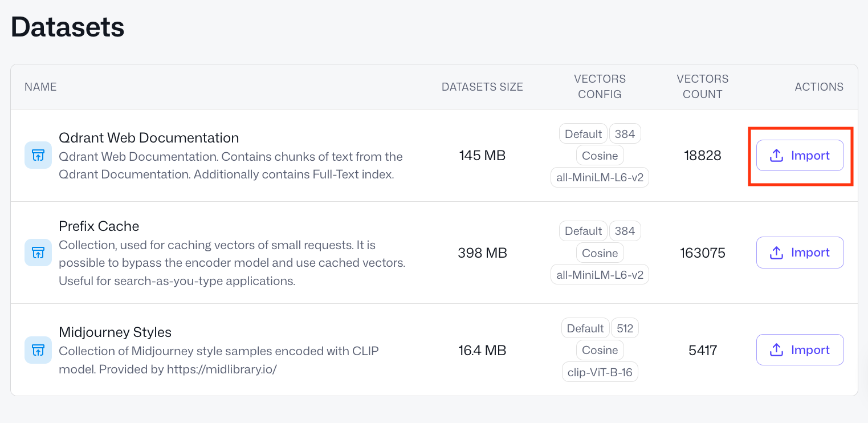Click the 512 dimension badge for Midjourney Styles
Screen dimensions: 868x423
pos(625,328)
